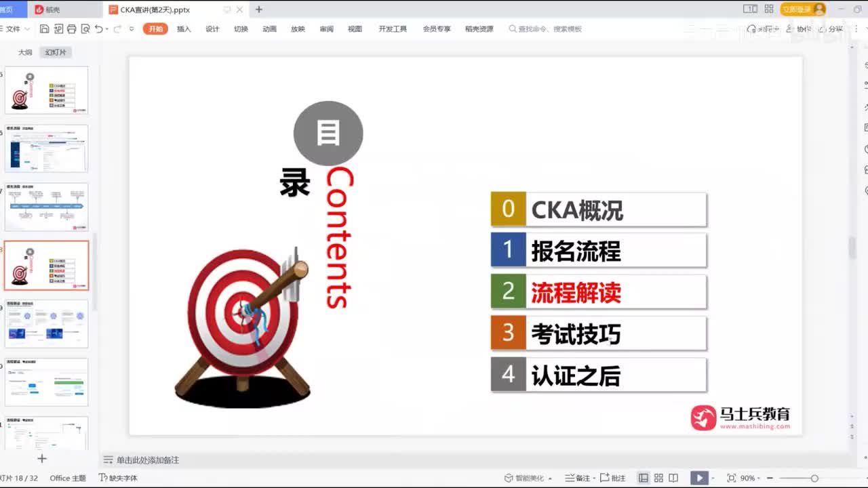The height and width of the screenshot is (488, 868).
Task: Switch to the 设计 ribbon tab
Action: [x=212, y=29]
